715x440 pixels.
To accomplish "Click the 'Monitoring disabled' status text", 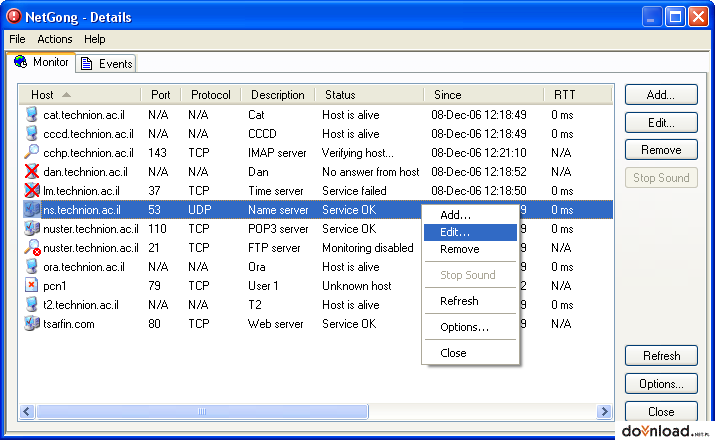I will pos(368,248).
